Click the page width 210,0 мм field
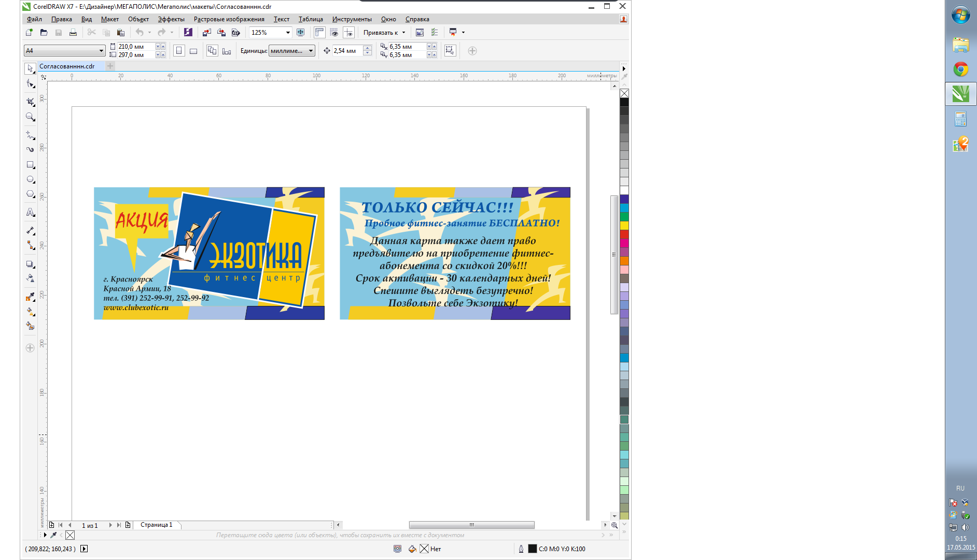The height and width of the screenshot is (560, 977). (136, 47)
